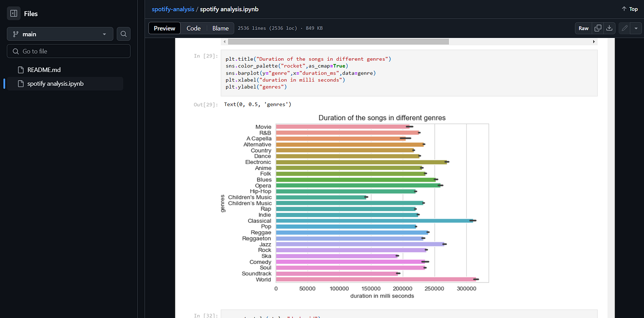Select the Preview tab

[x=164, y=28]
